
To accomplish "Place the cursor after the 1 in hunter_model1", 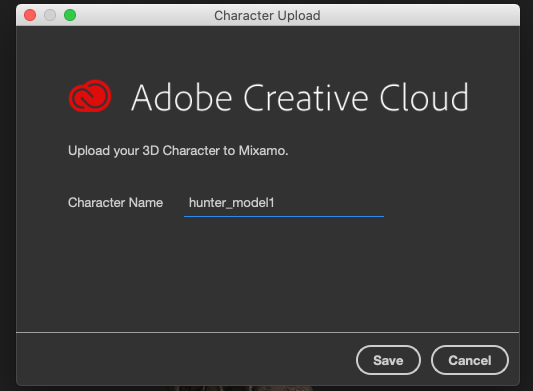I will tap(275, 203).
